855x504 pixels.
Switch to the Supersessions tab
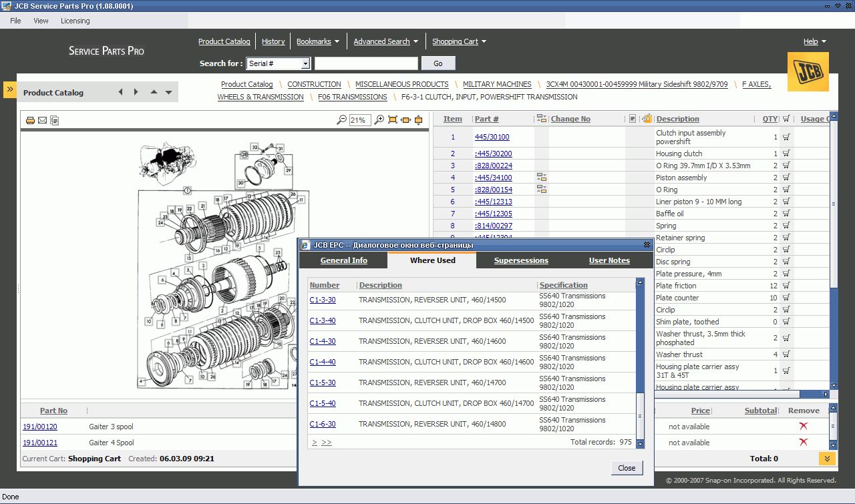pos(522,260)
